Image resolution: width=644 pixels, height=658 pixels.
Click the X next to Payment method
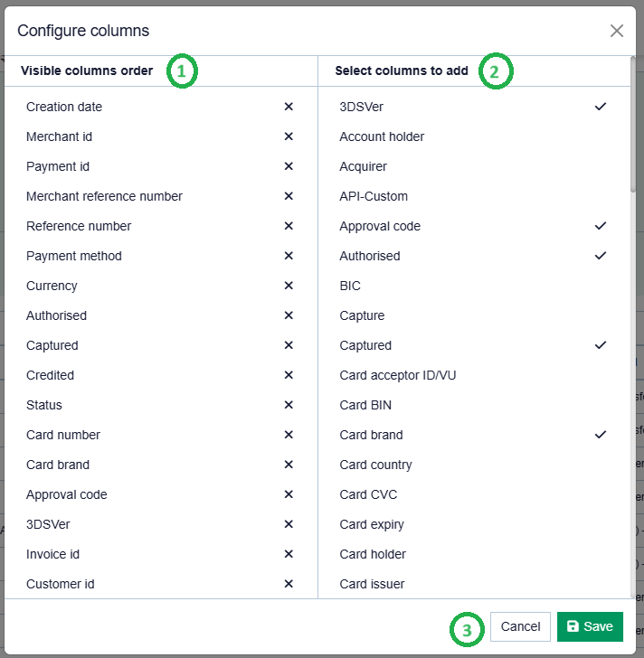point(289,256)
